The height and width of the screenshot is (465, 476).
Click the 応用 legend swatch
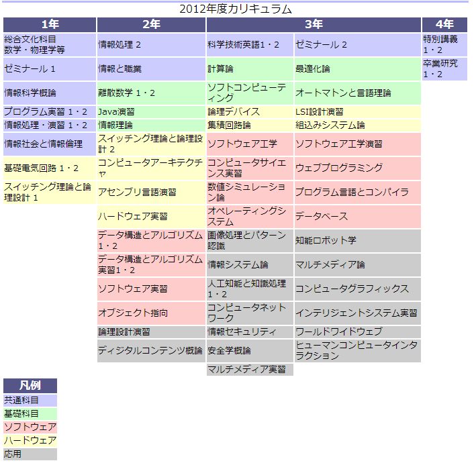30,454
